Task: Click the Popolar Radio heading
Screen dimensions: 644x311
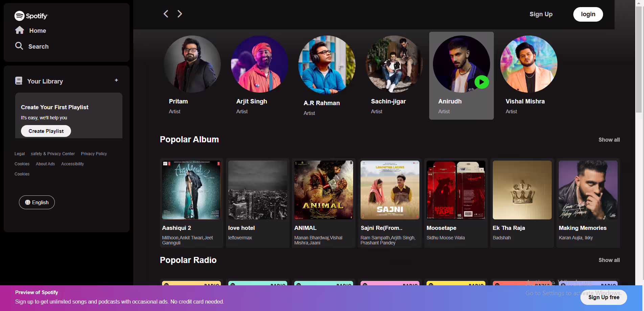Action: 188,260
